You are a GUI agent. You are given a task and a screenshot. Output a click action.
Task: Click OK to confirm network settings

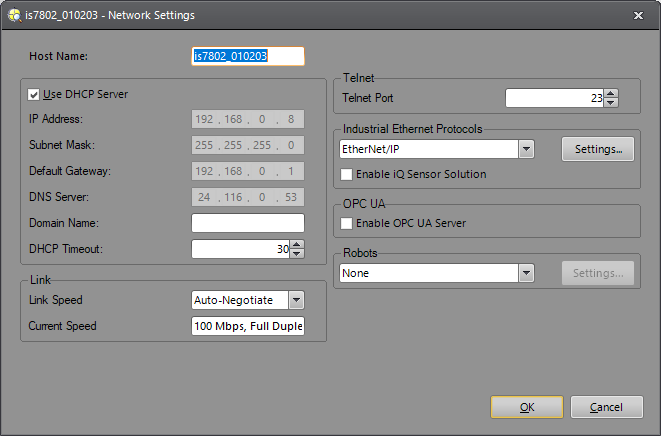click(x=527, y=407)
